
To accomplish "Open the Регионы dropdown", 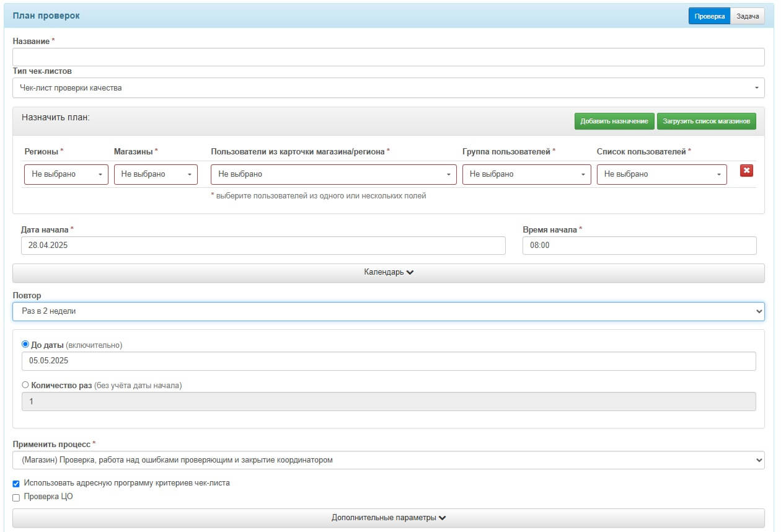I will pyautogui.click(x=66, y=174).
